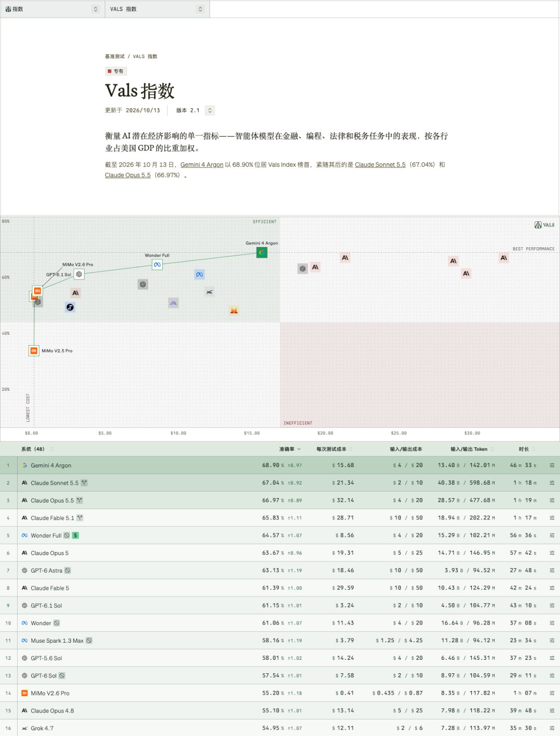This screenshot has width=560, height=736.
Task: Open the VALS 指数 dropdown
Action: 157,9
